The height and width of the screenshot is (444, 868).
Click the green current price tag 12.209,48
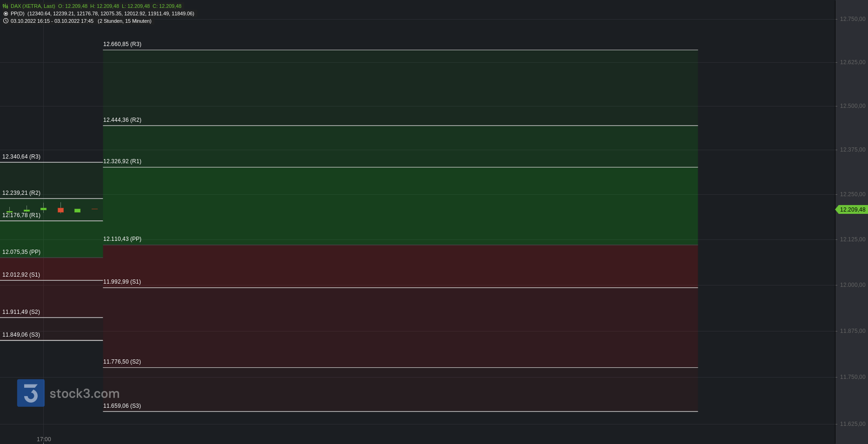click(851, 210)
